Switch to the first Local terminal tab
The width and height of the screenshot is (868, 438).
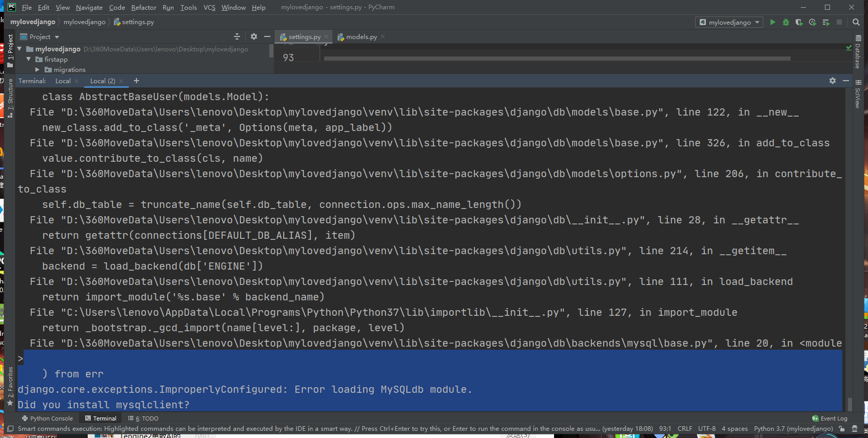point(63,81)
